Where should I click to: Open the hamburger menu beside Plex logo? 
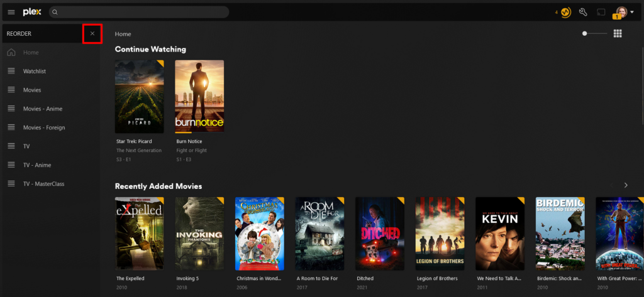pos(11,13)
